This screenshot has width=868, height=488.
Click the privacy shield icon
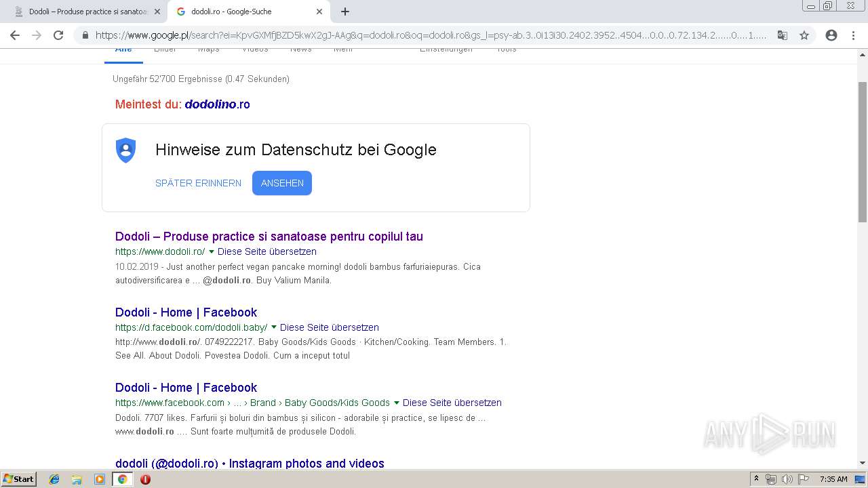(126, 150)
